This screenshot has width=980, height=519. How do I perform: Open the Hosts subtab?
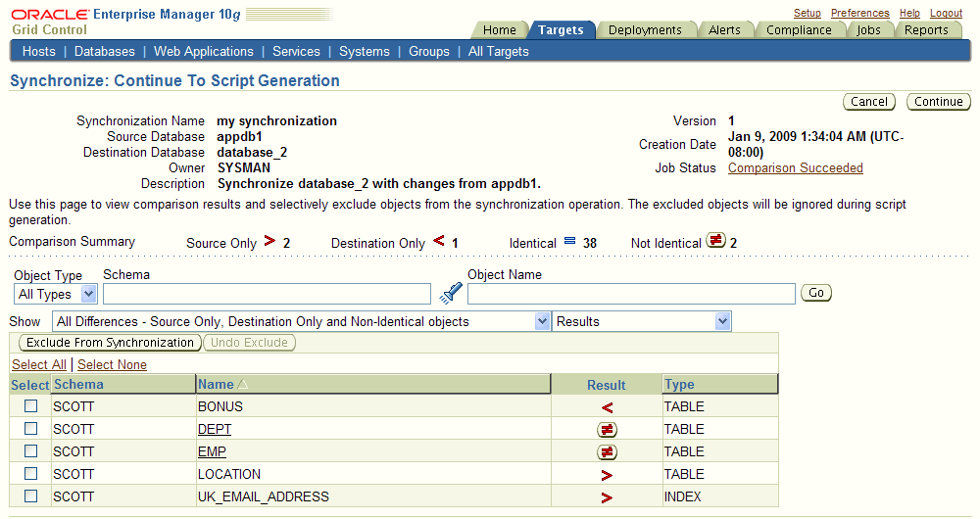coord(39,51)
